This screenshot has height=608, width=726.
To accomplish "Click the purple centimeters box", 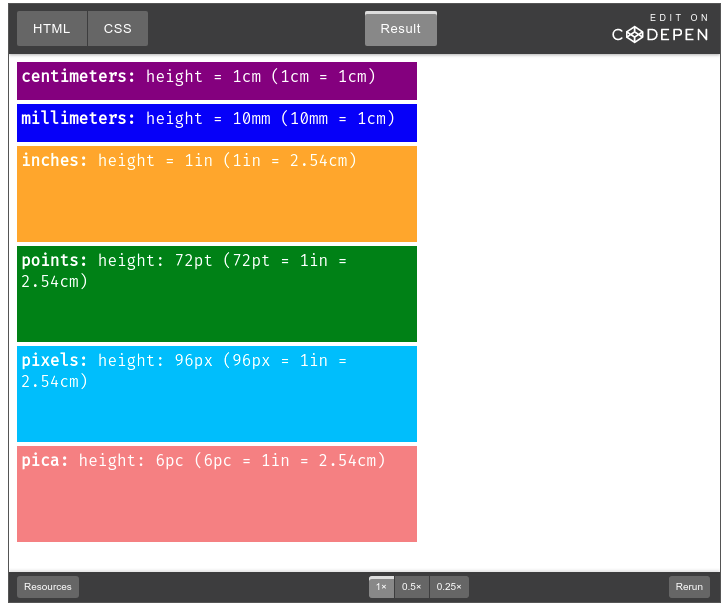I will coord(217,81).
